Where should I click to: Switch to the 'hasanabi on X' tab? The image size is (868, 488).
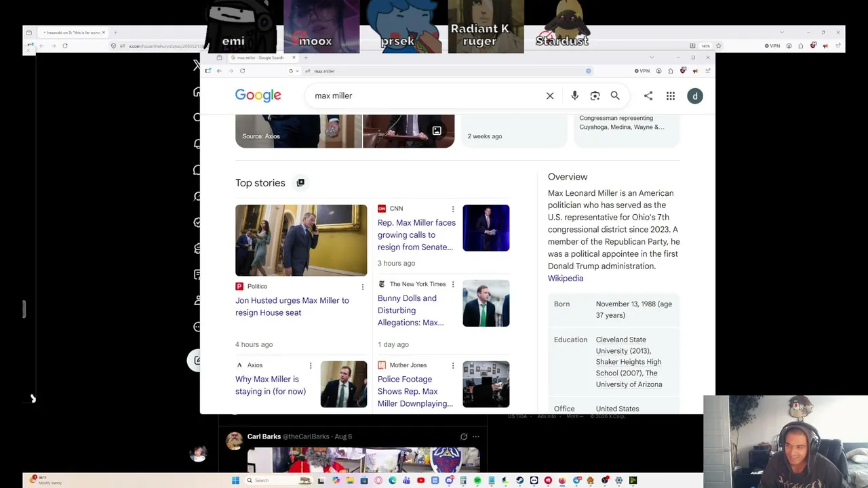click(x=73, y=33)
